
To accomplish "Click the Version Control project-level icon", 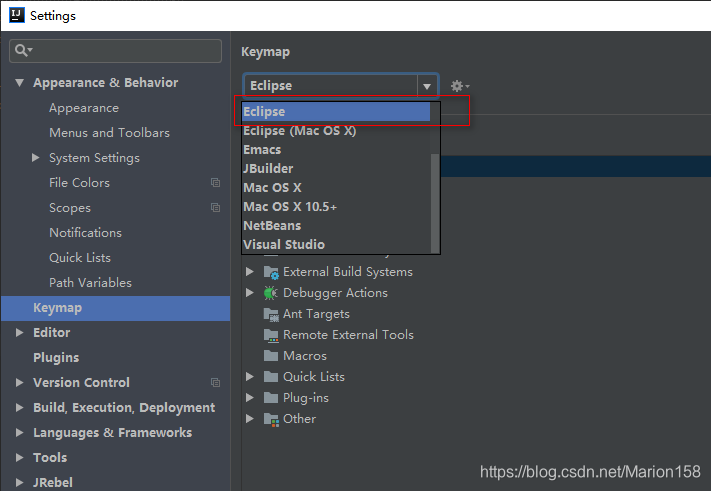I will click(x=215, y=382).
